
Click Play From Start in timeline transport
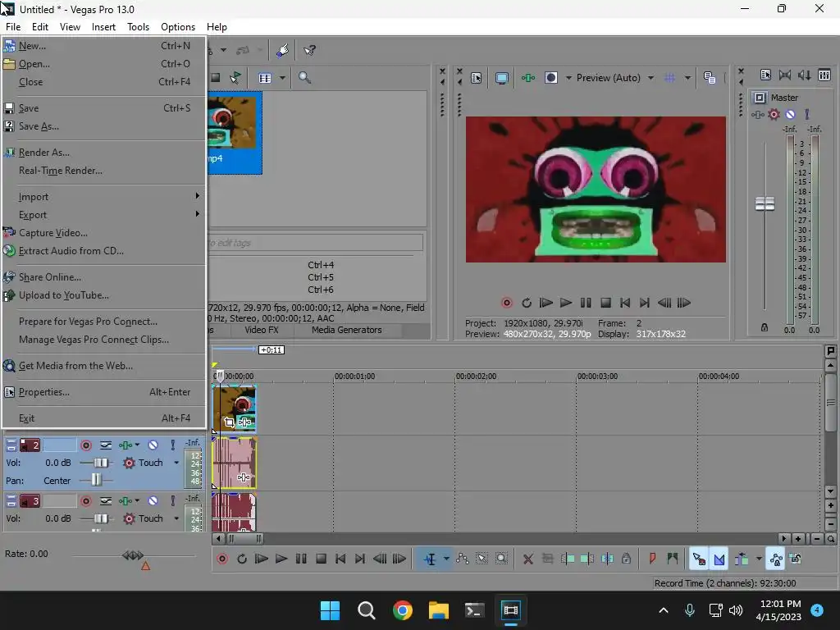point(262,559)
